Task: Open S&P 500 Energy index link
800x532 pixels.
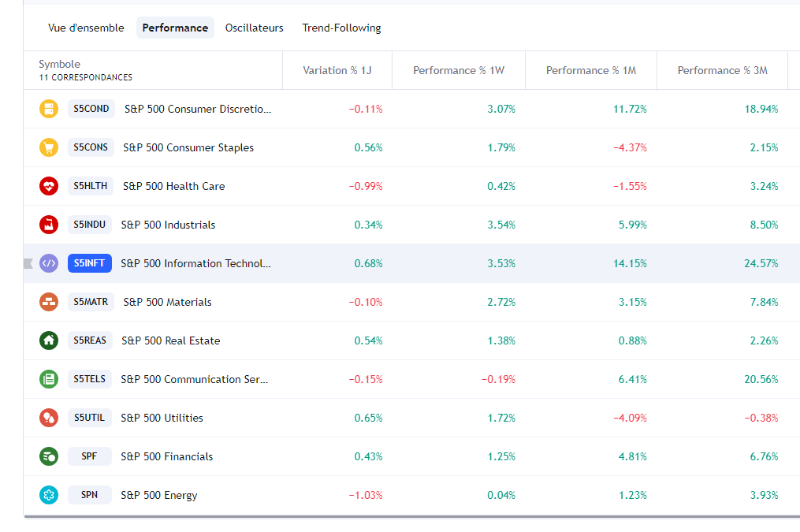Action: (x=159, y=495)
